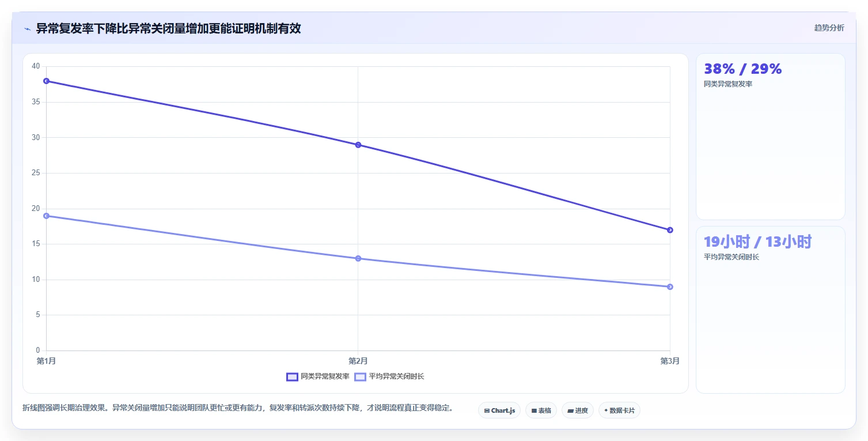Click the 第2月 复发率 data point at 29
The image size is (868, 441).
358,145
